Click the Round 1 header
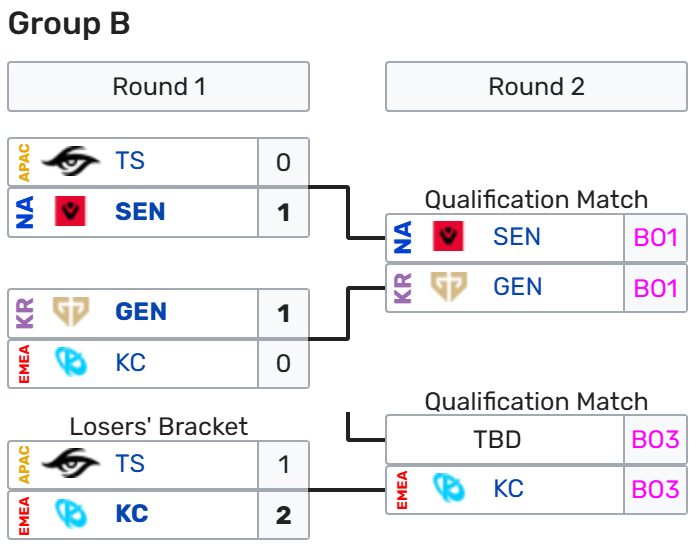 point(158,86)
